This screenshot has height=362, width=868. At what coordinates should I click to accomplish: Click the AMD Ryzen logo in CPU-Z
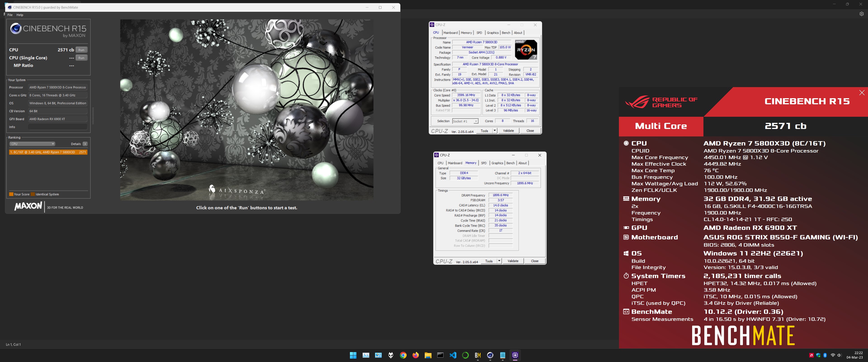[x=526, y=50]
